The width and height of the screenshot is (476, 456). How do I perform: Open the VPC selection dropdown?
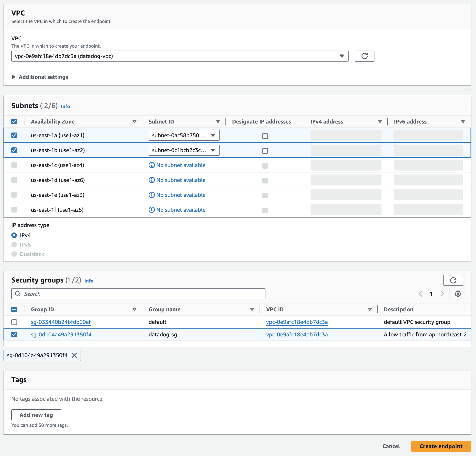(180, 56)
